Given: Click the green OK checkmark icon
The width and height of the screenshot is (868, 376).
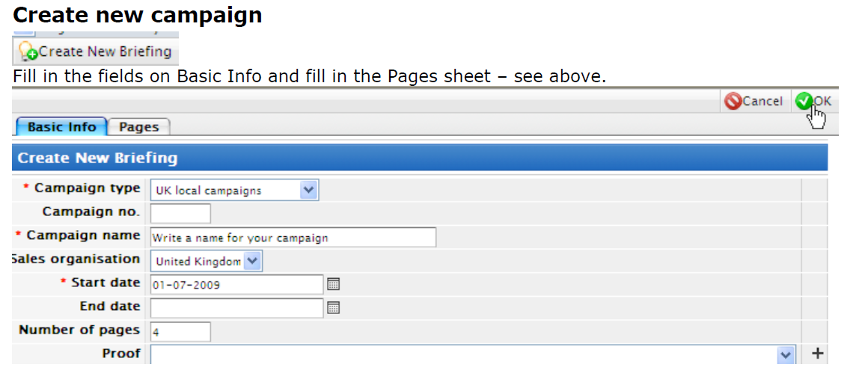Looking at the screenshot, I should [x=804, y=101].
